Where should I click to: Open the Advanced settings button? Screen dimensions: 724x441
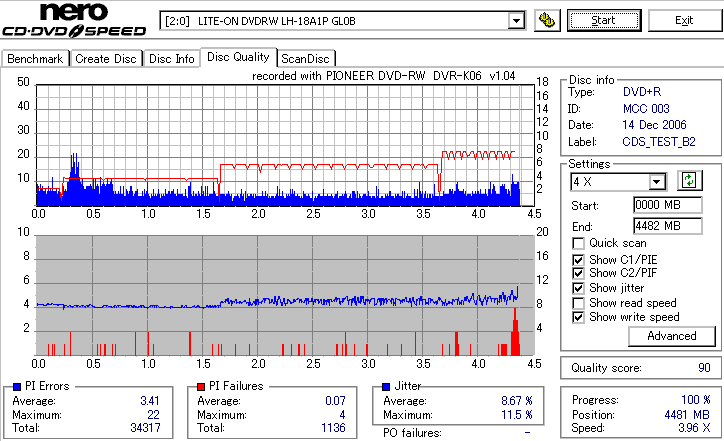(672, 336)
